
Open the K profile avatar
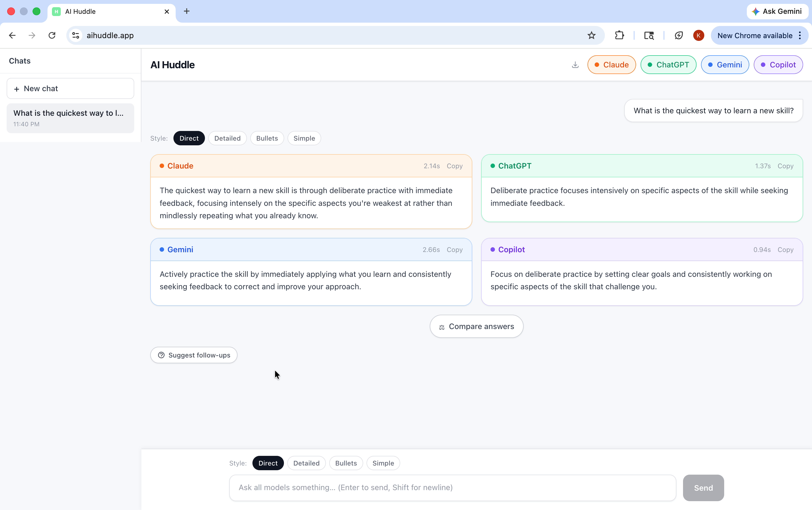(698, 35)
